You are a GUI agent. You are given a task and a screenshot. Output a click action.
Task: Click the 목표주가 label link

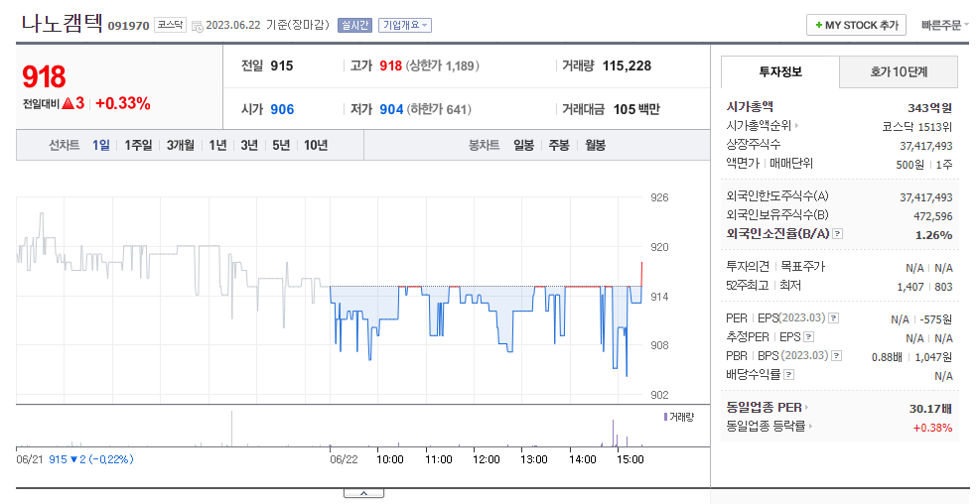click(x=803, y=267)
